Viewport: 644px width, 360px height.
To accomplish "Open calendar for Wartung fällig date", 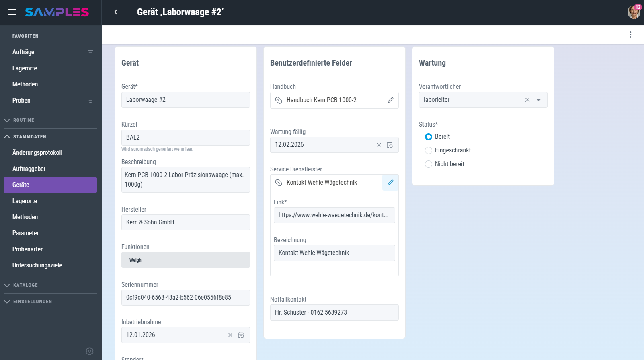I will pos(390,145).
